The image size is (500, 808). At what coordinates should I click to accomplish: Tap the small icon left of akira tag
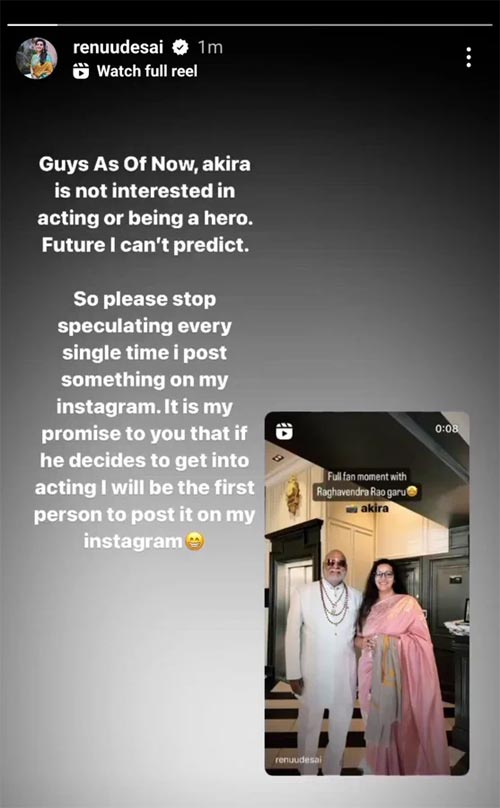[x=353, y=509]
